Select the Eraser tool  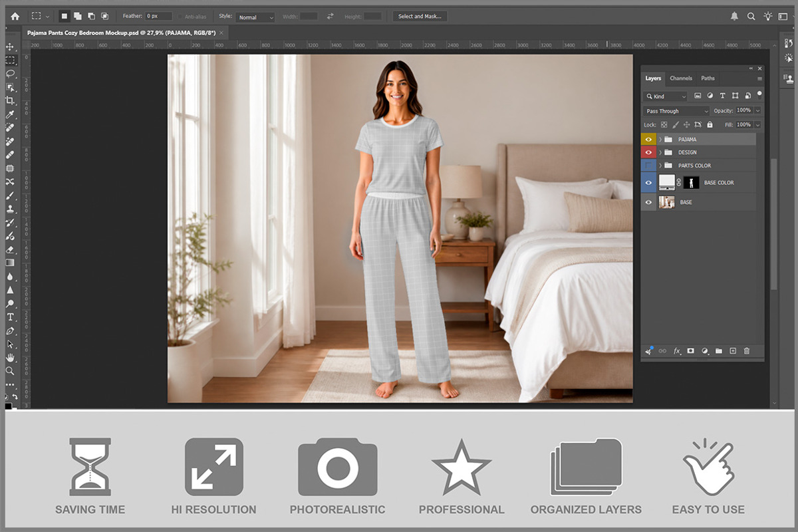point(10,249)
